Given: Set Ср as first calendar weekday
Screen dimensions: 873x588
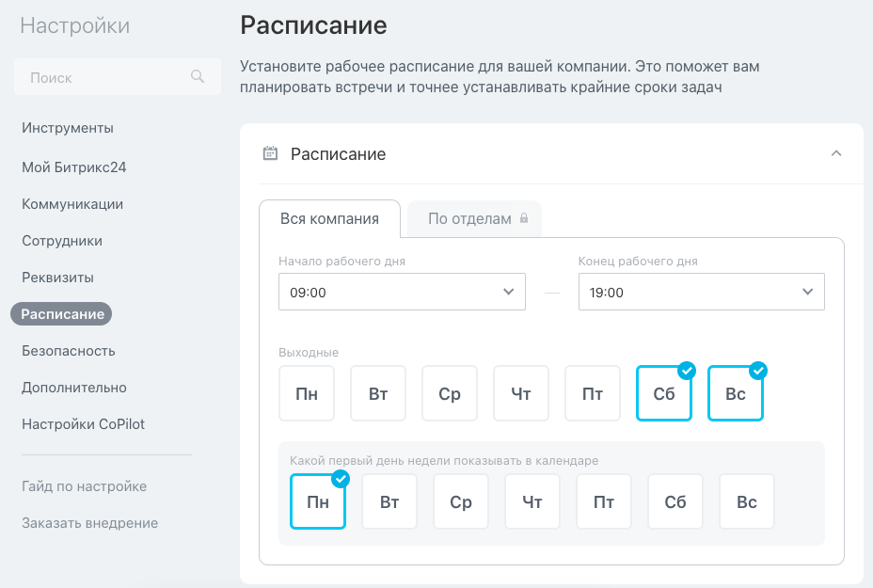Looking at the screenshot, I should [x=461, y=501].
